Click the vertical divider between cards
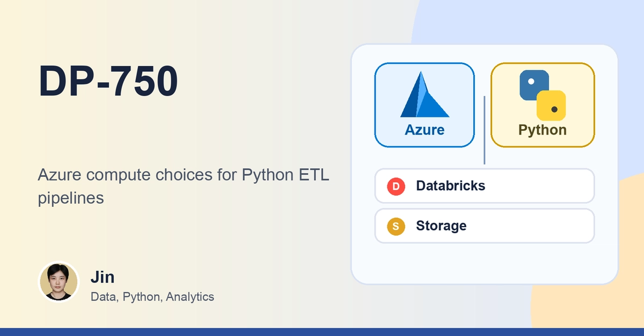 tap(484, 130)
